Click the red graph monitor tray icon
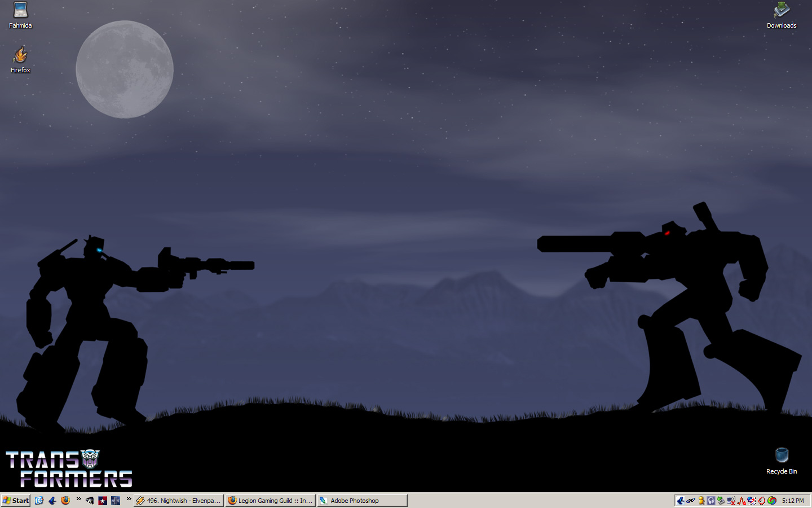The image size is (812, 508). pos(742,501)
